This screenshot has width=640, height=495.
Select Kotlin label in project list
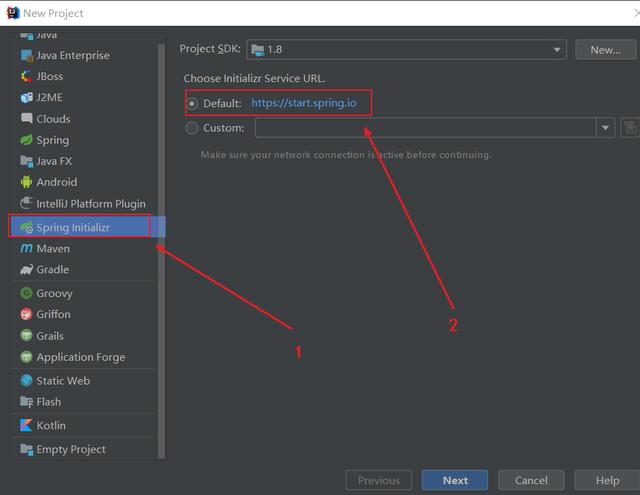[51, 426]
